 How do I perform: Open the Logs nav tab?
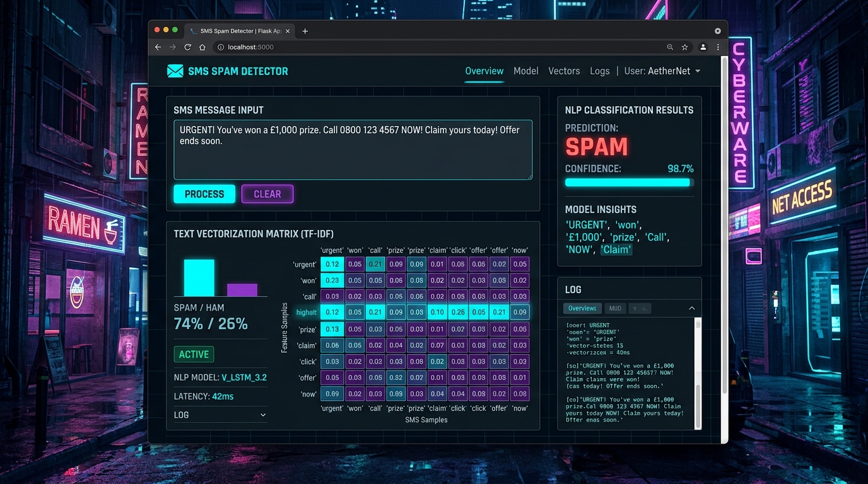point(599,71)
